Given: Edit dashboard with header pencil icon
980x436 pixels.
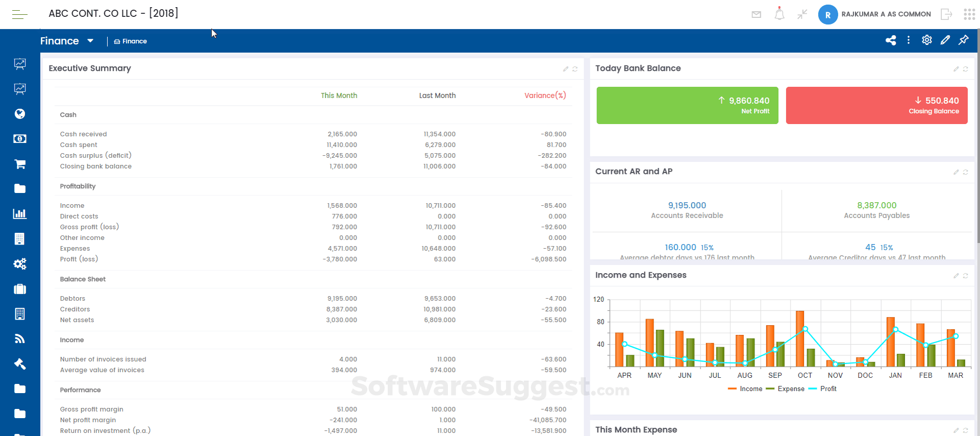Looking at the screenshot, I should pyautogui.click(x=945, y=40).
